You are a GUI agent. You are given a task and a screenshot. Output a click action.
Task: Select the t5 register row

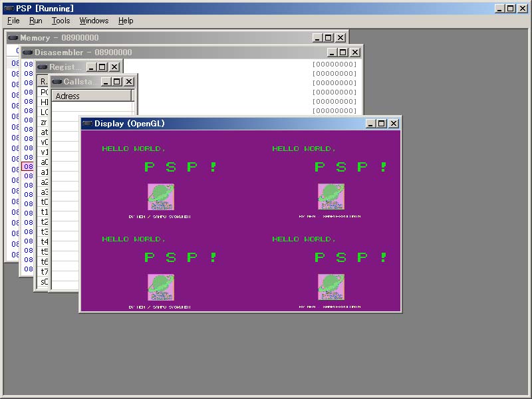(x=43, y=252)
